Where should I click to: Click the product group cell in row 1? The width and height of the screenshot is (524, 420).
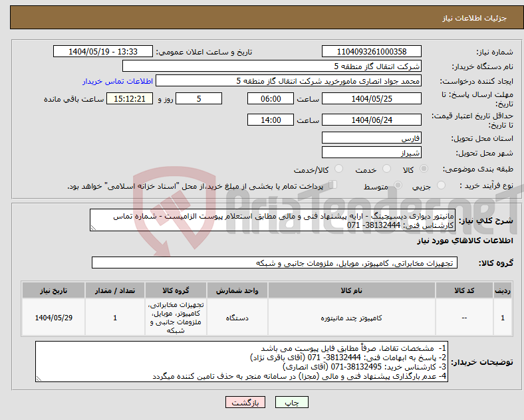tap(176, 318)
